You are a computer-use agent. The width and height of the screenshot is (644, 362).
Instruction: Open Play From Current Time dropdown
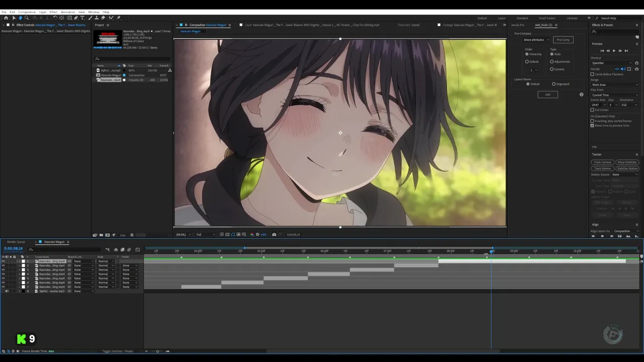(x=614, y=95)
